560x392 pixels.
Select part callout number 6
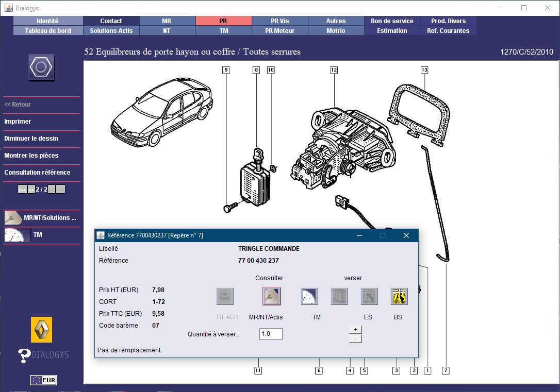[x=319, y=370]
